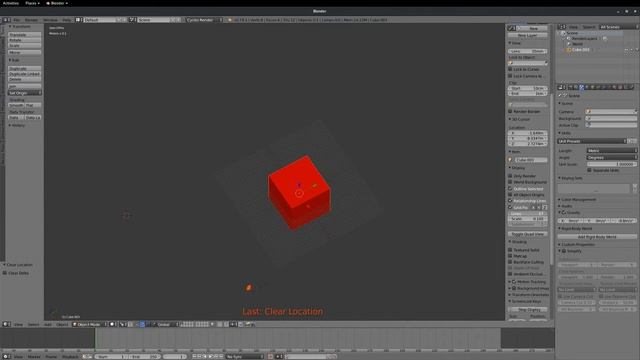Click the scene browse icon in header

[x=132, y=20]
